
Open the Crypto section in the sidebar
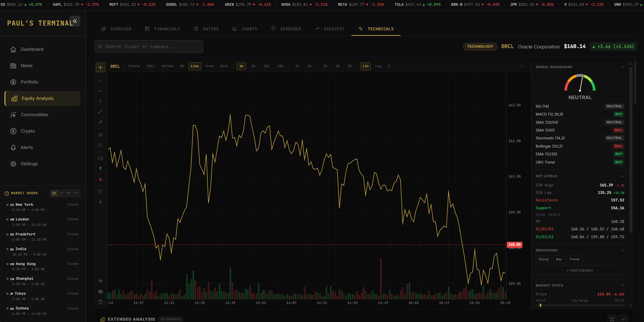pyautogui.click(x=28, y=131)
